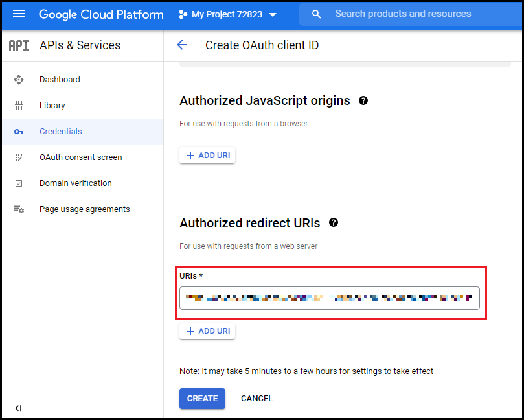Focus the redirect URIs input field
This screenshot has width=524, height=420.
tap(330, 298)
